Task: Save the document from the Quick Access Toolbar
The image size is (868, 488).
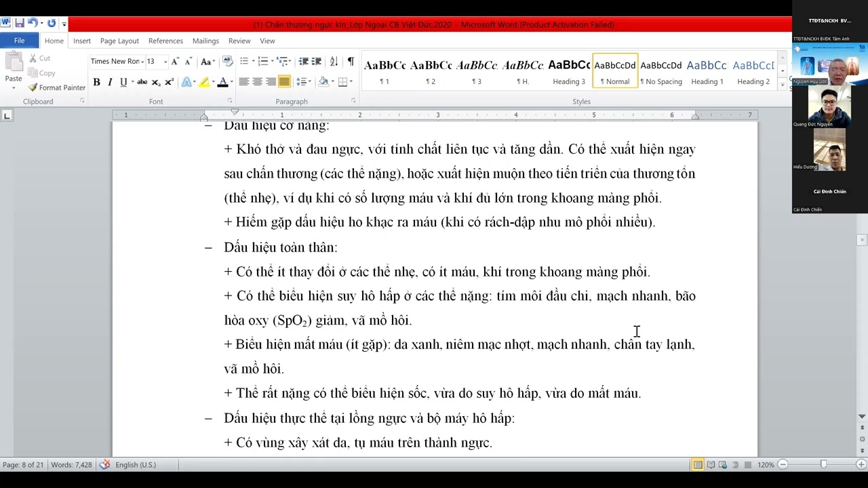Action: point(20,24)
